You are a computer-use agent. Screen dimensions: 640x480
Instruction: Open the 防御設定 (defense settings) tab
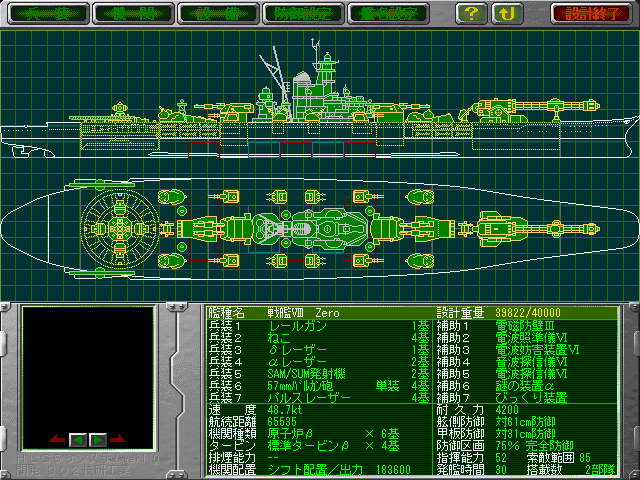[303, 14]
